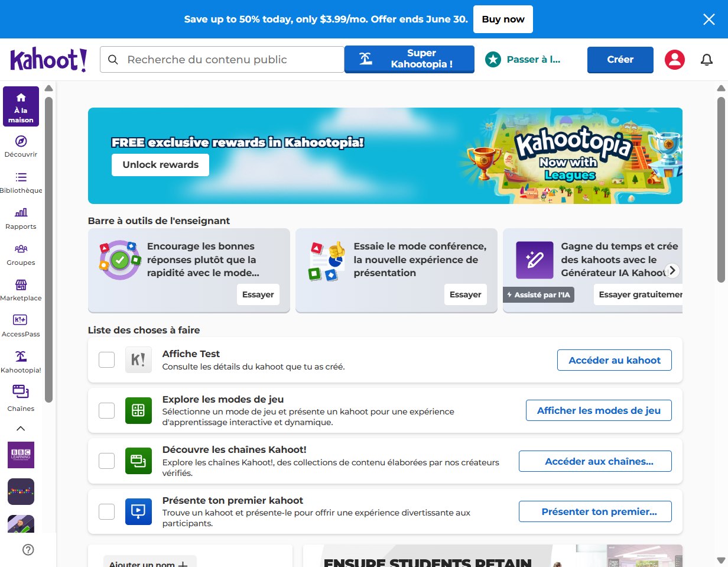Click Afficher les modes de jeu

tap(599, 410)
